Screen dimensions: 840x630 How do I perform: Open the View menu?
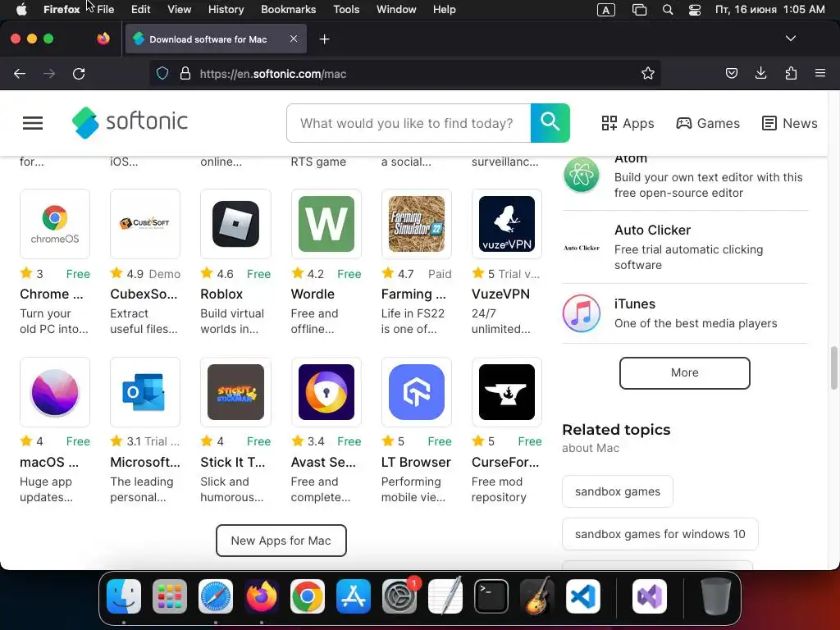pos(179,9)
